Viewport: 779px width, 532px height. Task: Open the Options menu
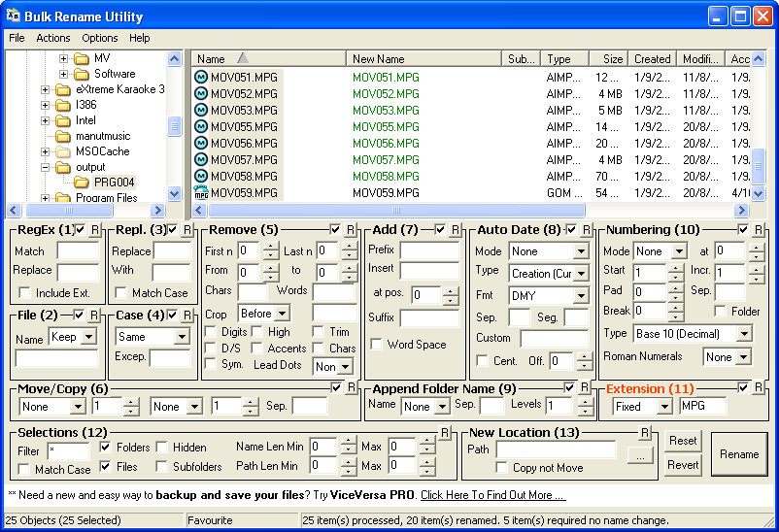pyautogui.click(x=99, y=38)
